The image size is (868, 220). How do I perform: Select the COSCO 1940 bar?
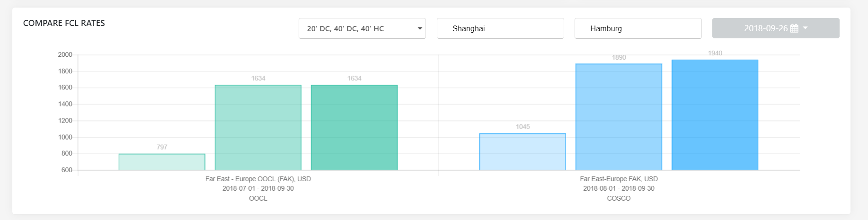click(x=715, y=115)
